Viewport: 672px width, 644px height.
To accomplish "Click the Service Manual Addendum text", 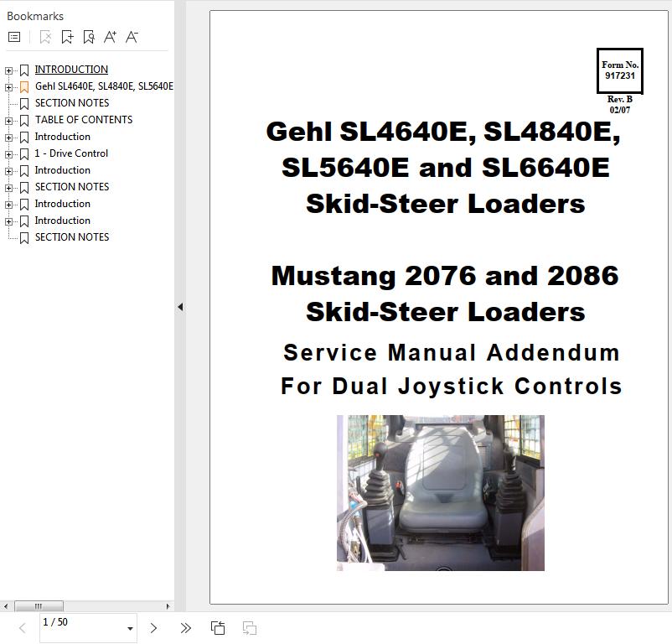I will 452,352.
